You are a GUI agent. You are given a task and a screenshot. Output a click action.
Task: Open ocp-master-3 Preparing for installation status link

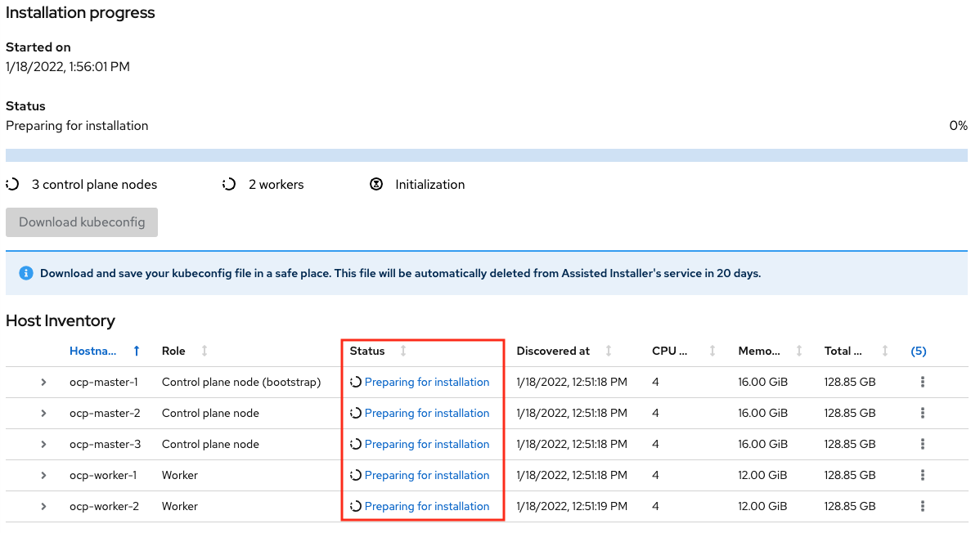(x=426, y=444)
